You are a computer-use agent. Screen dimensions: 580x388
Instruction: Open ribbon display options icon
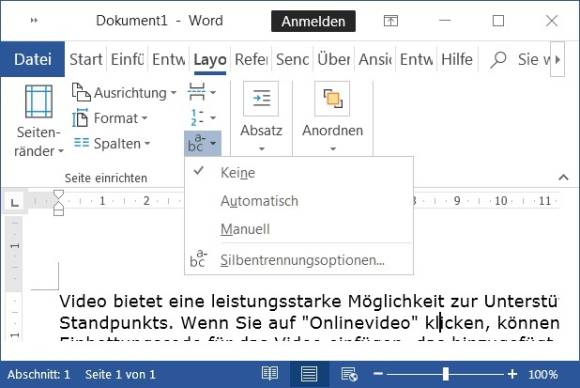coord(391,21)
